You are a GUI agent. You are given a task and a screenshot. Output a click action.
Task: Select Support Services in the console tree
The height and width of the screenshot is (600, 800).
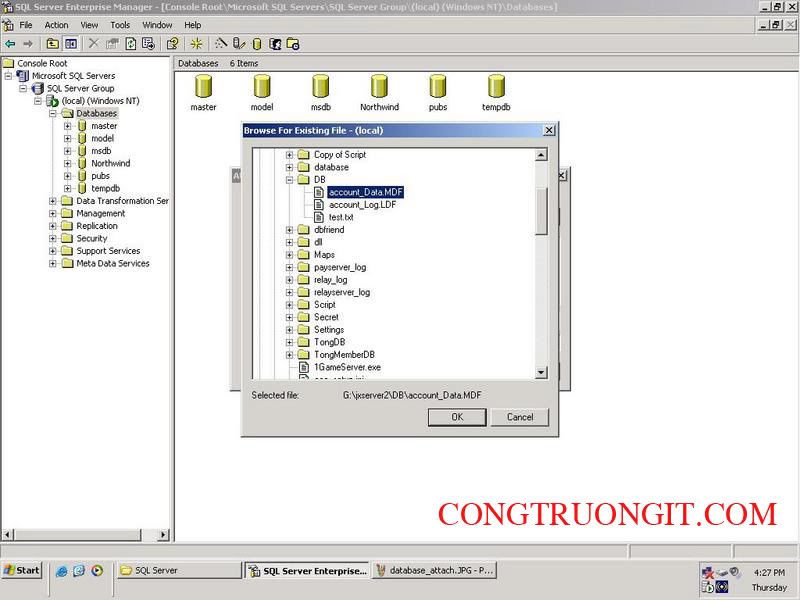pos(108,251)
